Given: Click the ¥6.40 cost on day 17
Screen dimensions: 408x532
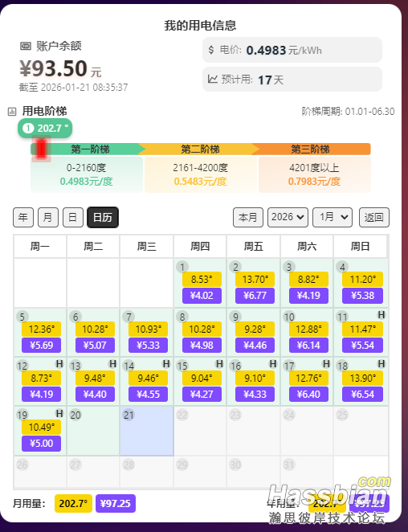Looking at the screenshot, I should [308, 395].
